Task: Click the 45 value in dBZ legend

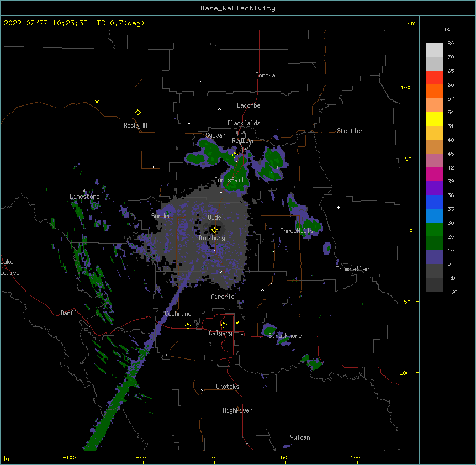Action: (451, 154)
